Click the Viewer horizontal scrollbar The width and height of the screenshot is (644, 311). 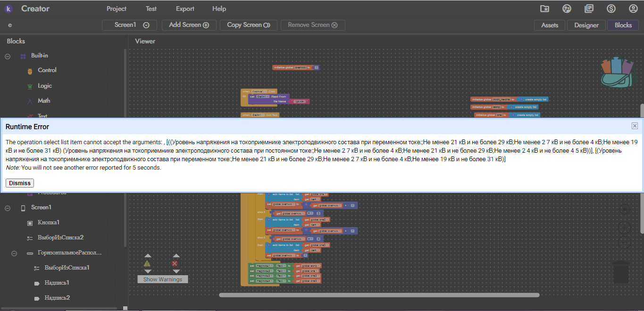pyautogui.click(x=379, y=295)
